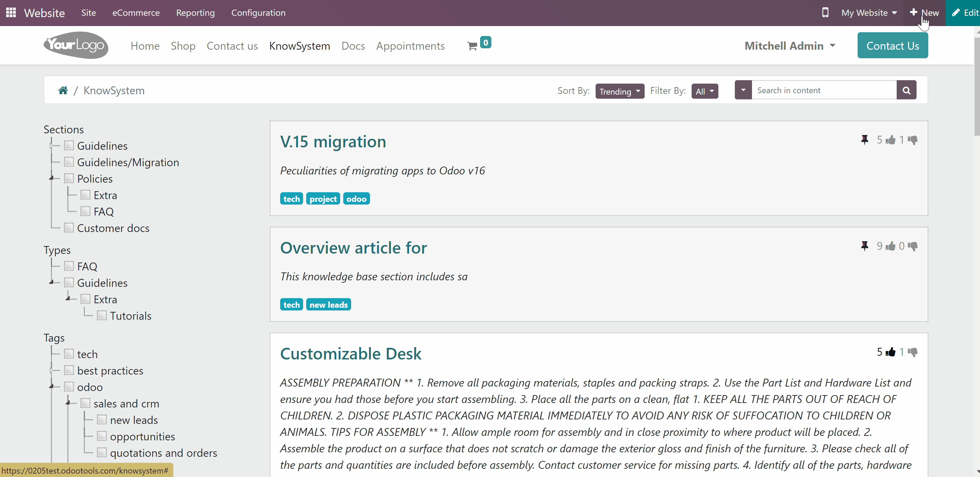Open the Customizable Desk article
The width and height of the screenshot is (980, 477).
coord(351,354)
